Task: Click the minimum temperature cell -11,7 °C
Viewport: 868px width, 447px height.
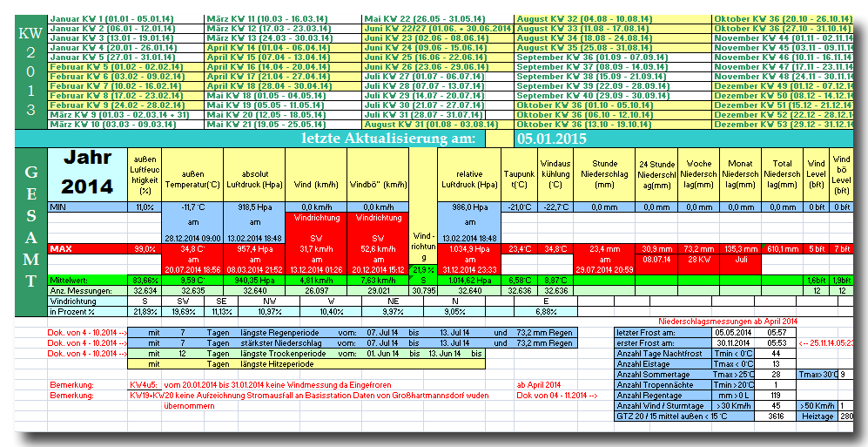Action: click(192, 207)
